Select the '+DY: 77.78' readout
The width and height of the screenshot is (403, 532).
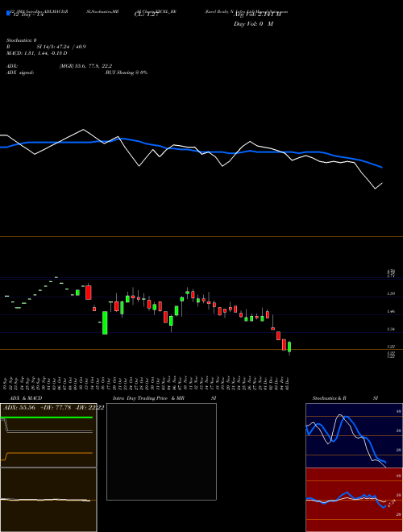[x=55, y=408]
